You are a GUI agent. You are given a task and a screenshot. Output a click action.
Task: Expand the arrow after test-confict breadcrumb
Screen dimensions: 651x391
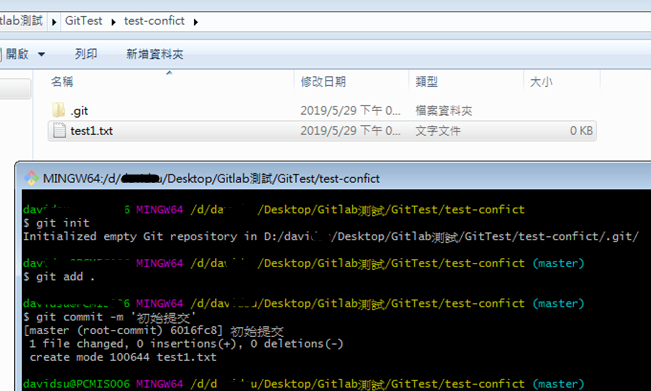[196, 22]
